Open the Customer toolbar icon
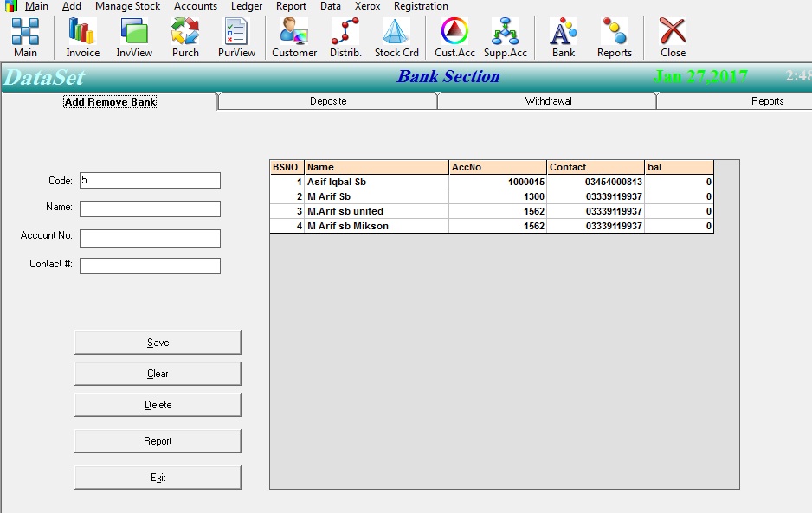Image resolution: width=812 pixels, height=513 pixels. pyautogui.click(x=294, y=37)
